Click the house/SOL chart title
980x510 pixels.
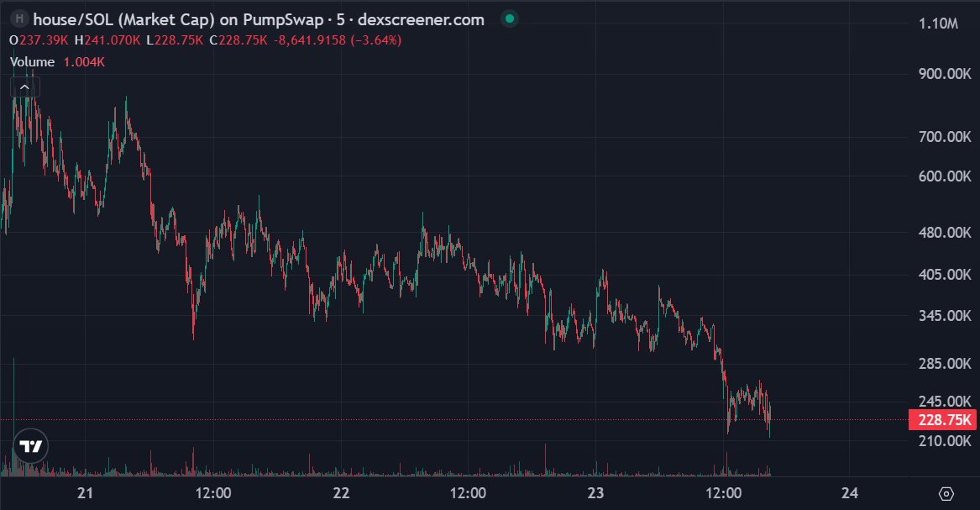tap(259, 20)
